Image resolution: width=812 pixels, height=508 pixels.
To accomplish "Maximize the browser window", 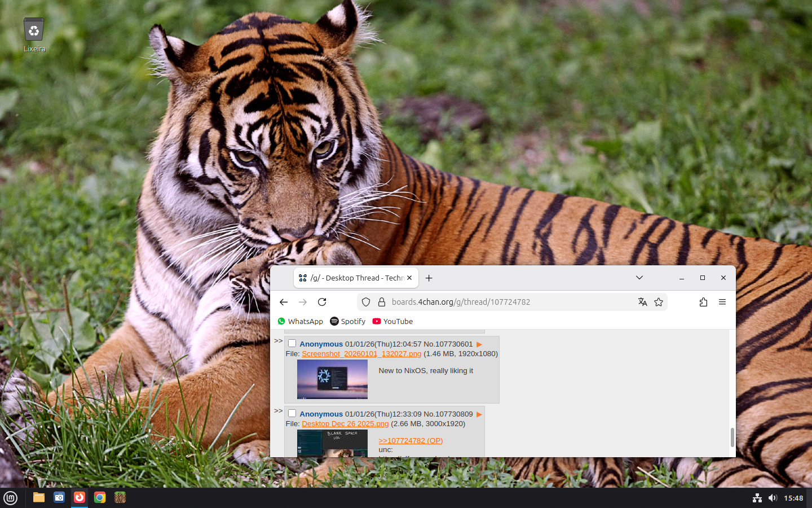I will (703, 278).
